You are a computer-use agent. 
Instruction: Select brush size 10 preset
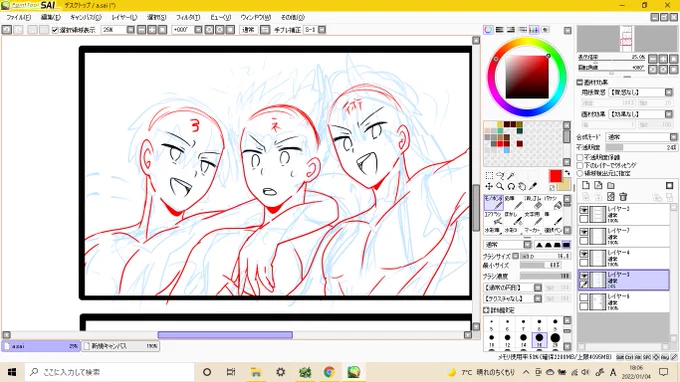point(491,339)
